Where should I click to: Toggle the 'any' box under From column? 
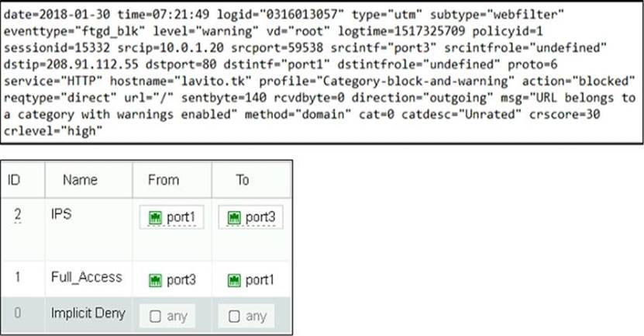point(153,316)
